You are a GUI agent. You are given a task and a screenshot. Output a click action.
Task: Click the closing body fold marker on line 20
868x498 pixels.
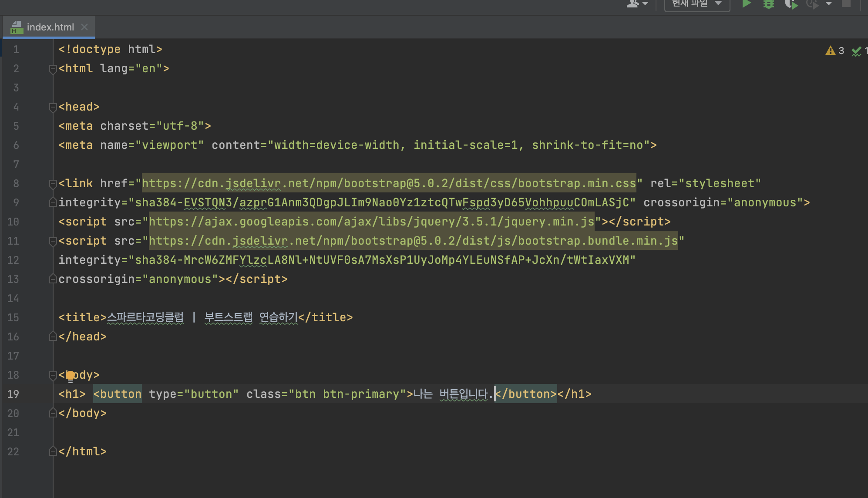coord(53,413)
